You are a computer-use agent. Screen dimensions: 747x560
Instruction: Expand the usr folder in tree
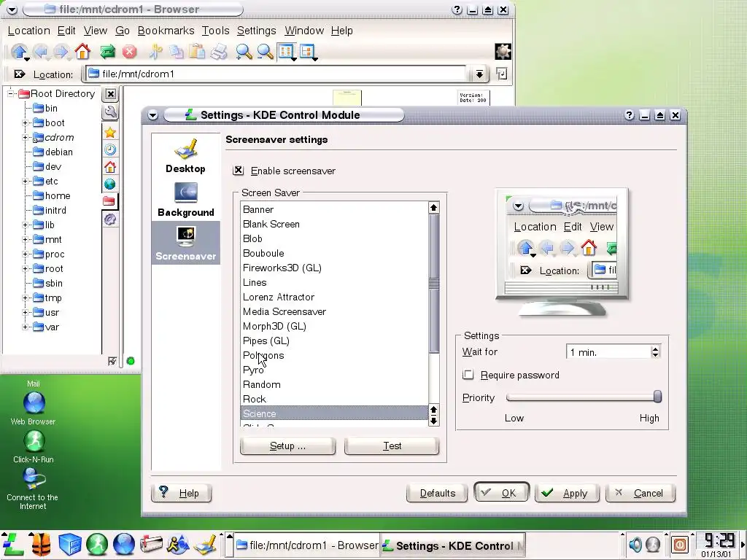(x=26, y=313)
